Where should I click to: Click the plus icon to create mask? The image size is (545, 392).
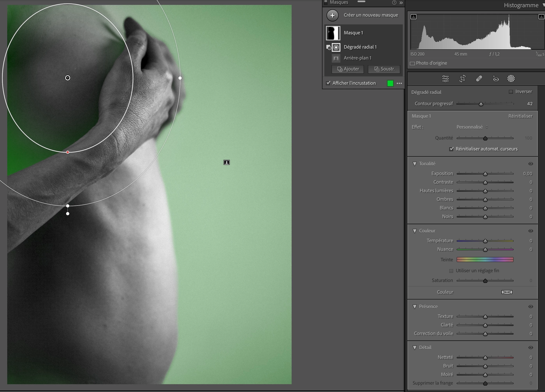[333, 15]
